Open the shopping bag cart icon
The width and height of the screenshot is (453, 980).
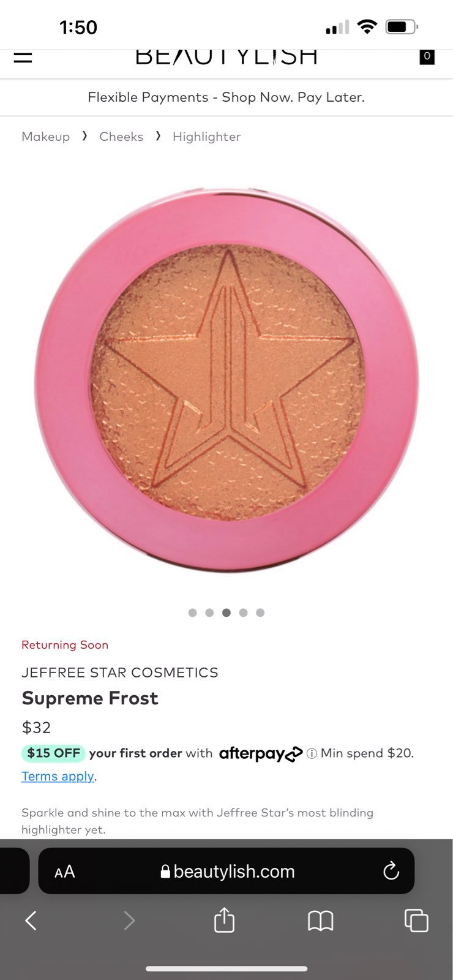click(x=427, y=56)
